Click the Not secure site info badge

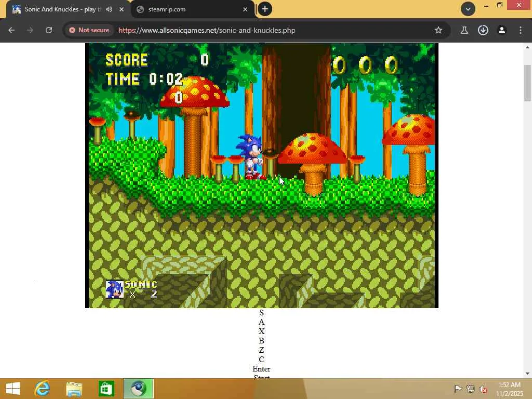pyautogui.click(x=89, y=30)
